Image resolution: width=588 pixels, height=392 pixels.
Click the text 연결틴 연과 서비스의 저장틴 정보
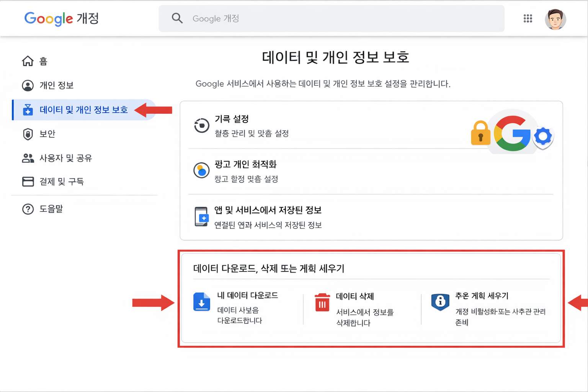(268, 225)
